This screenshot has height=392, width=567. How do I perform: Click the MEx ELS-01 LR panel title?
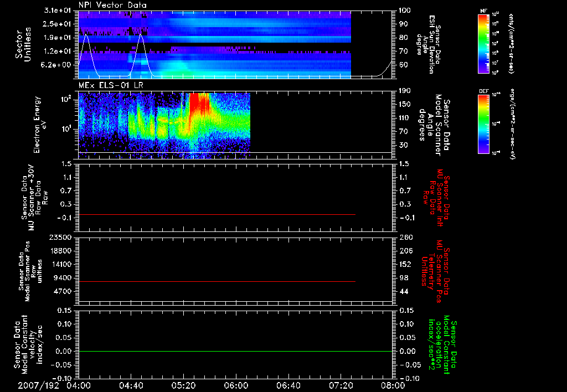(111, 86)
